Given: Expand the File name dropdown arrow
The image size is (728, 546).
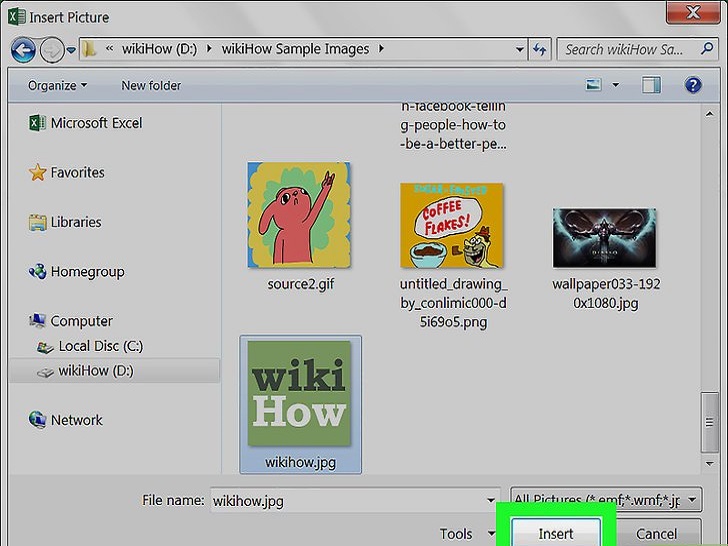Looking at the screenshot, I should 491,500.
